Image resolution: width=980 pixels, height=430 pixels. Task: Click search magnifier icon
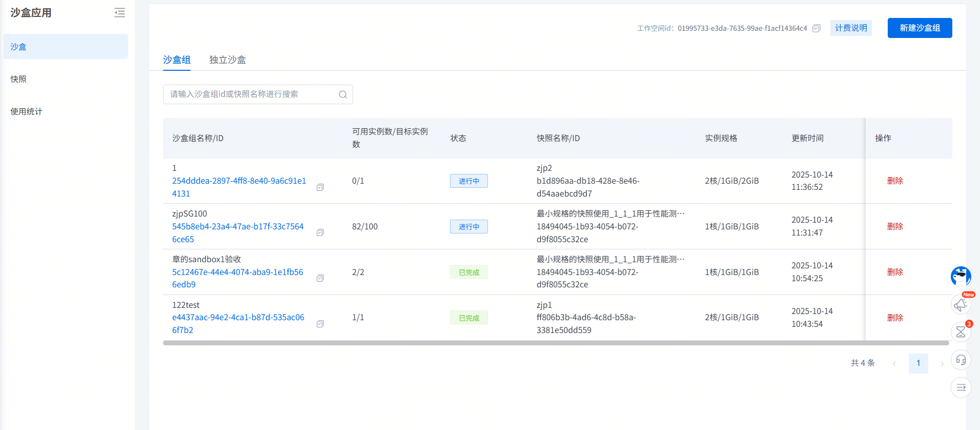tap(343, 94)
